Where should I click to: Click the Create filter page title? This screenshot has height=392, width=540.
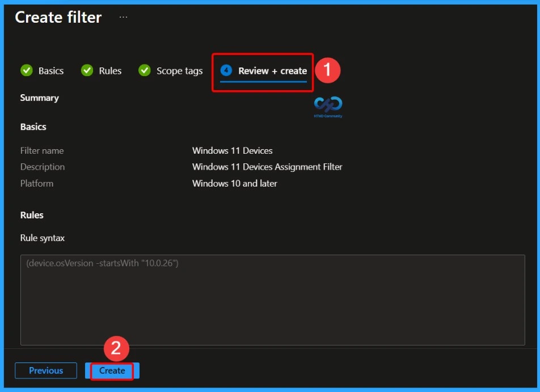point(58,17)
